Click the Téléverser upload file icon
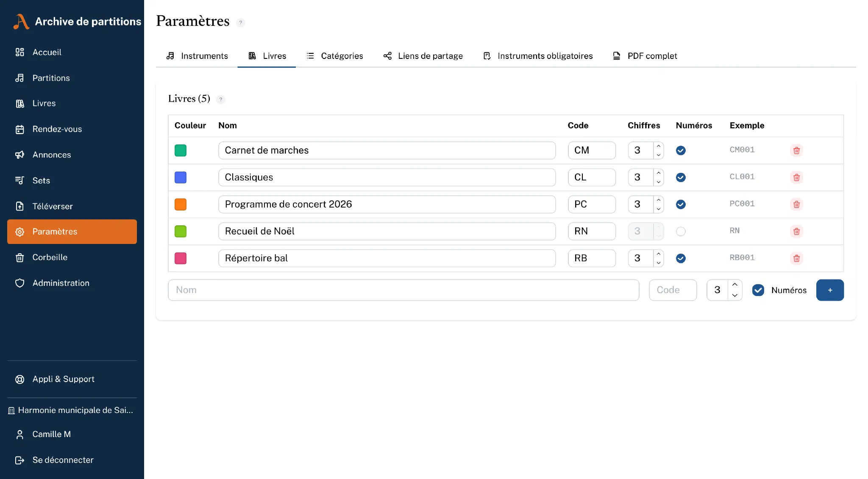868x479 pixels. pyautogui.click(x=19, y=206)
